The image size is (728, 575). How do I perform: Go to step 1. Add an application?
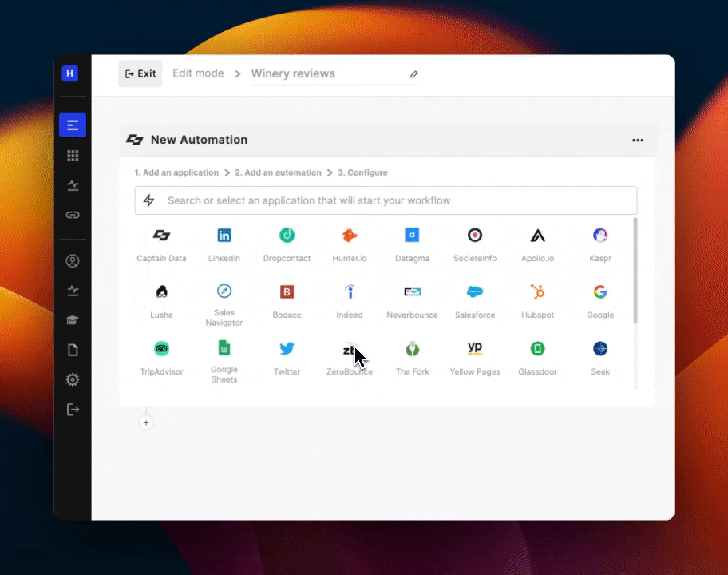coord(176,172)
